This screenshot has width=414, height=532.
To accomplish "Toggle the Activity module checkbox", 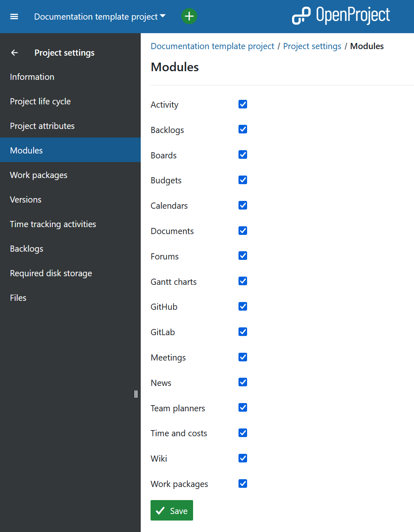I will [x=243, y=104].
